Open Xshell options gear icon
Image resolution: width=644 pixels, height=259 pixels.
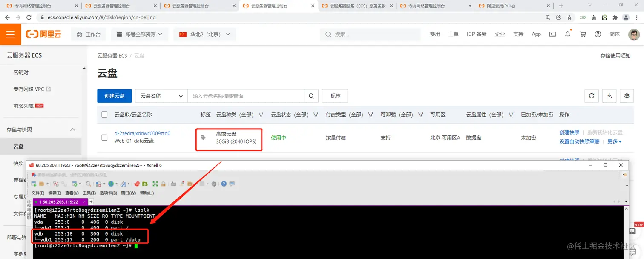tap(214, 184)
